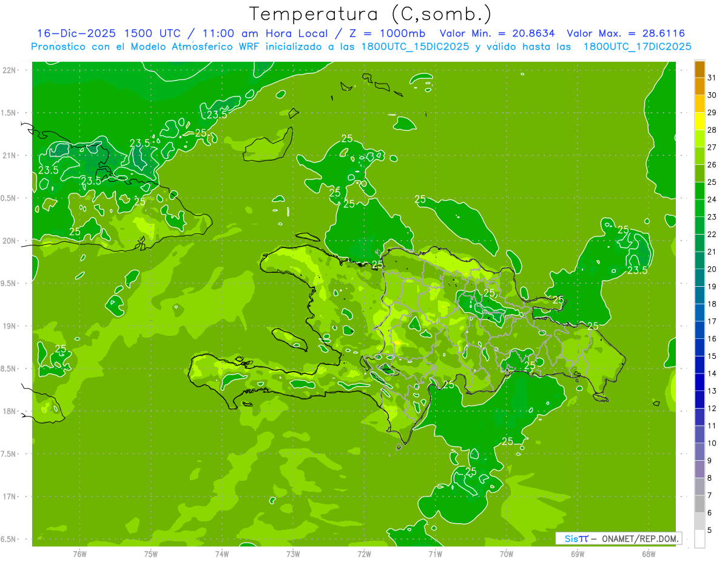Viewport: 728px width, 562px height.
Task: Click the "73W" longitude label
Action: click(293, 554)
